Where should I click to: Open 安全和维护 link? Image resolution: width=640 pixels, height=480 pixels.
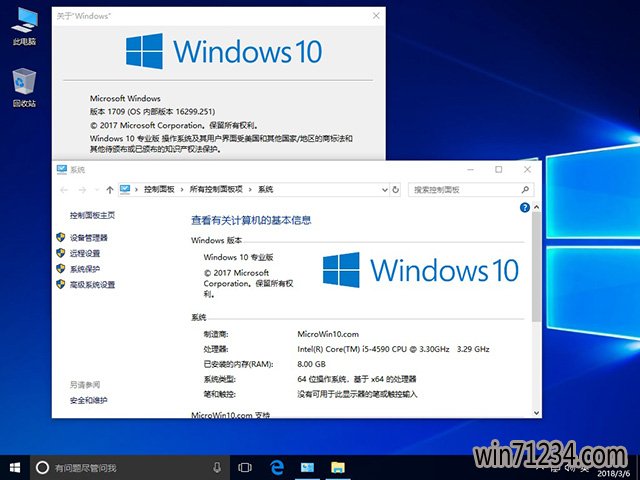88,400
